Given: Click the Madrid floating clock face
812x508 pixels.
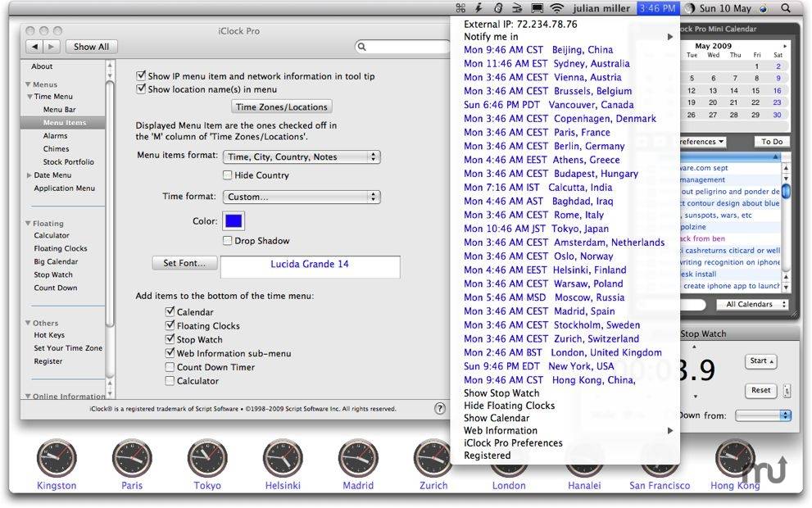Looking at the screenshot, I should tap(358, 458).
